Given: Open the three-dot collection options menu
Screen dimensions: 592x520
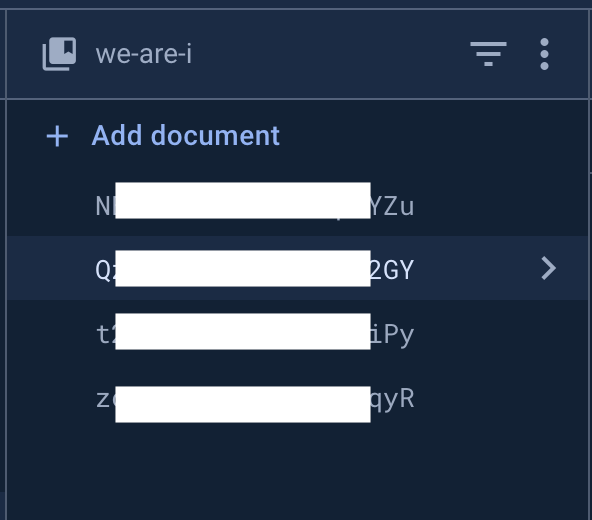Looking at the screenshot, I should point(544,54).
